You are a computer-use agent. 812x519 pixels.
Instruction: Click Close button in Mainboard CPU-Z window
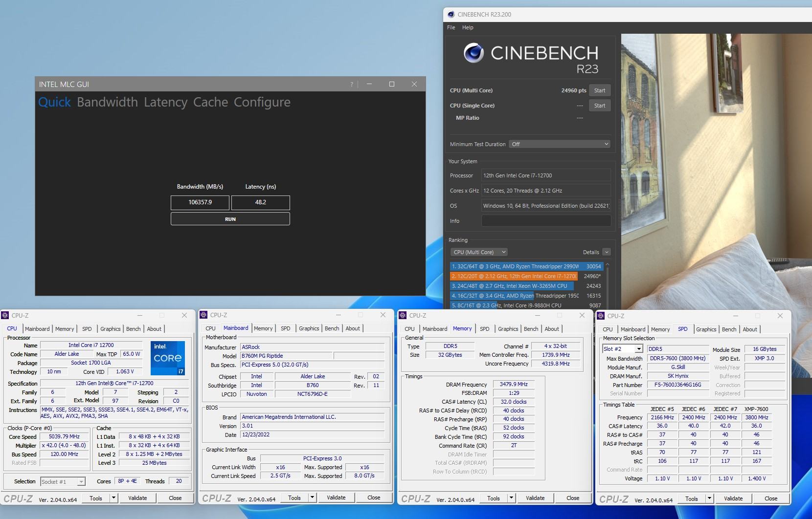pos(374,497)
